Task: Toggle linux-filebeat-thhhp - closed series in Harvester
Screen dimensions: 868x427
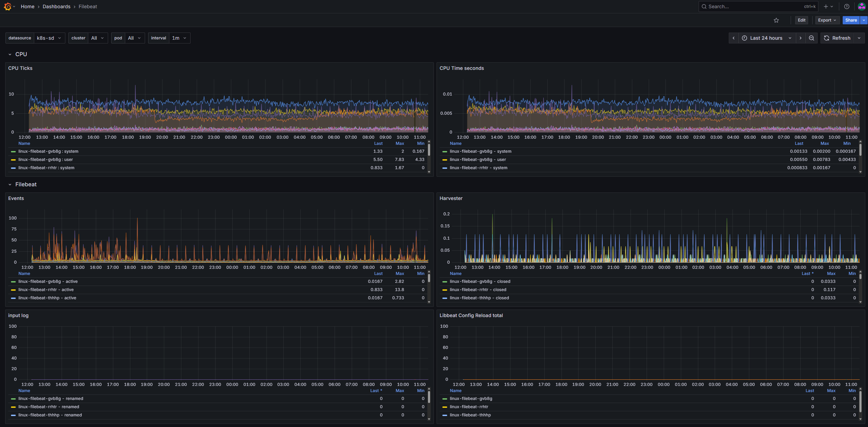Action: point(479,298)
